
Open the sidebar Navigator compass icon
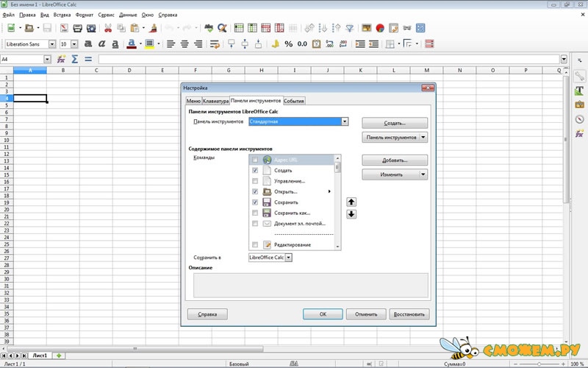click(x=579, y=119)
